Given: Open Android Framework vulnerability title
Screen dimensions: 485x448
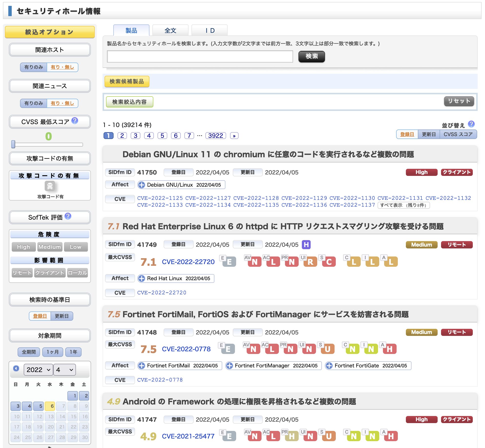Looking at the screenshot, I should click(x=239, y=401).
